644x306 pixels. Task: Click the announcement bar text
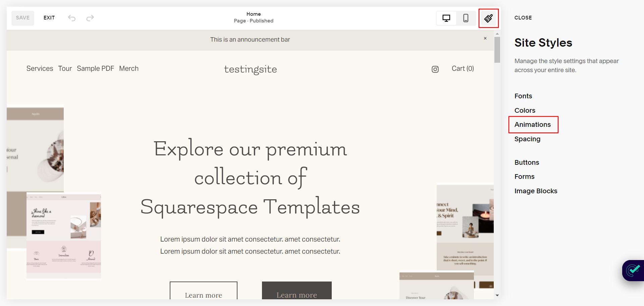point(250,40)
